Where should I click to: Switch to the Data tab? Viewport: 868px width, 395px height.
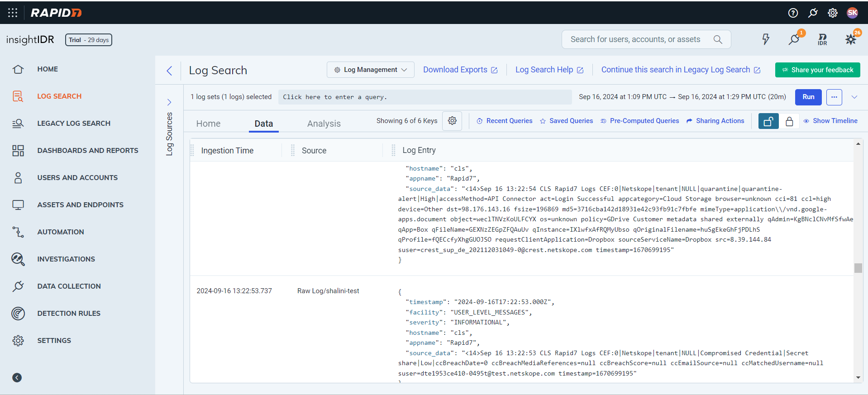pos(264,124)
